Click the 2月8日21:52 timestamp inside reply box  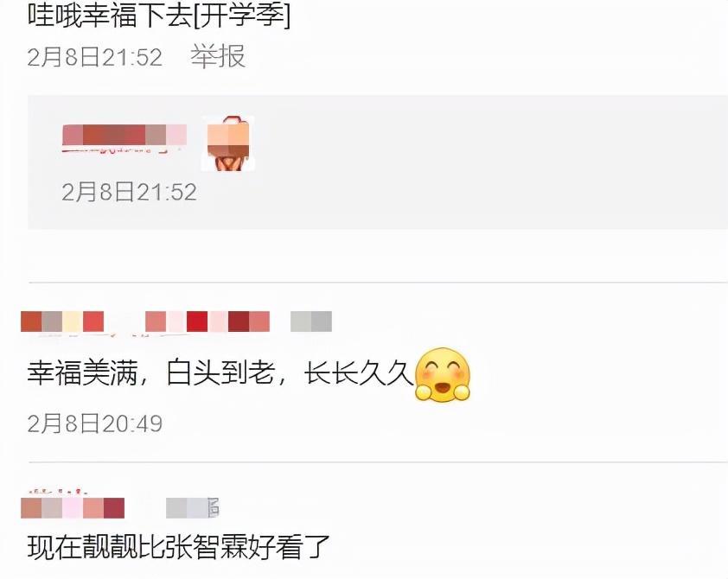point(129,192)
